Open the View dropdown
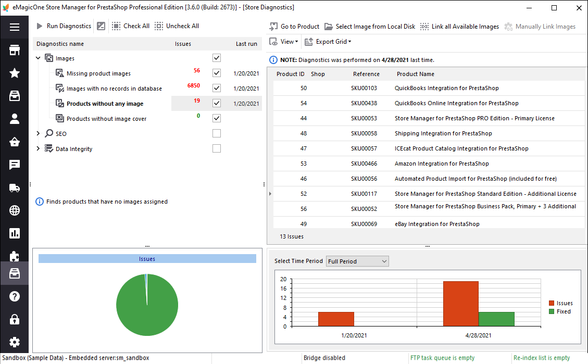Image resolution: width=588 pixels, height=364 pixels. [284, 42]
